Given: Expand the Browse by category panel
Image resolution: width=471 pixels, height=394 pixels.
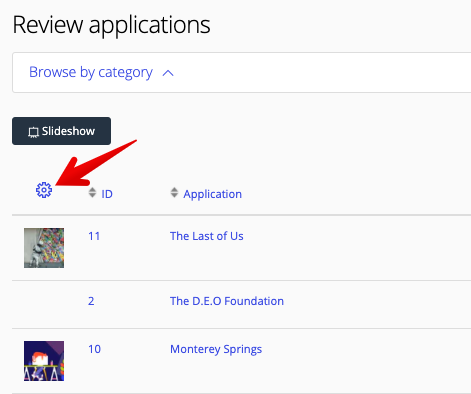Looking at the screenshot, I should click(242, 72).
